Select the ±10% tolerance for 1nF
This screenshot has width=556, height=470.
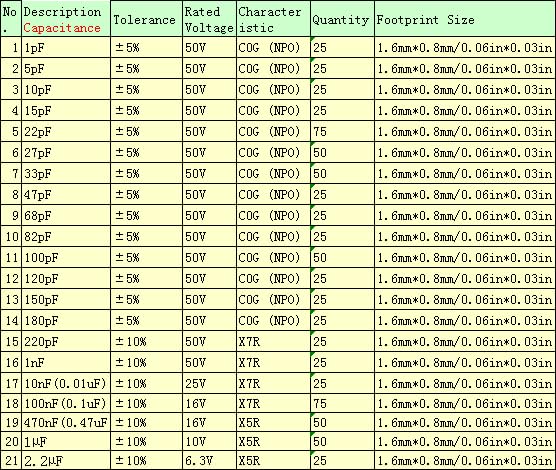pos(147,363)
